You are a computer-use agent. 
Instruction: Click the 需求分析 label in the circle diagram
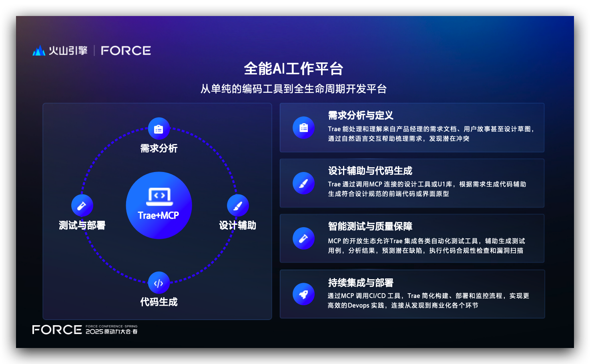pos(159,148)
